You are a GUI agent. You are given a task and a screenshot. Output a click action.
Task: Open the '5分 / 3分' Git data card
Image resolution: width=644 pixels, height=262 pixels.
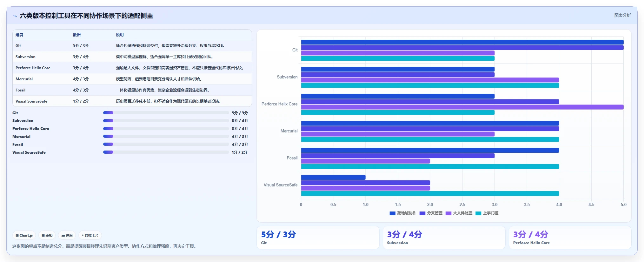(x=318, y=238)
